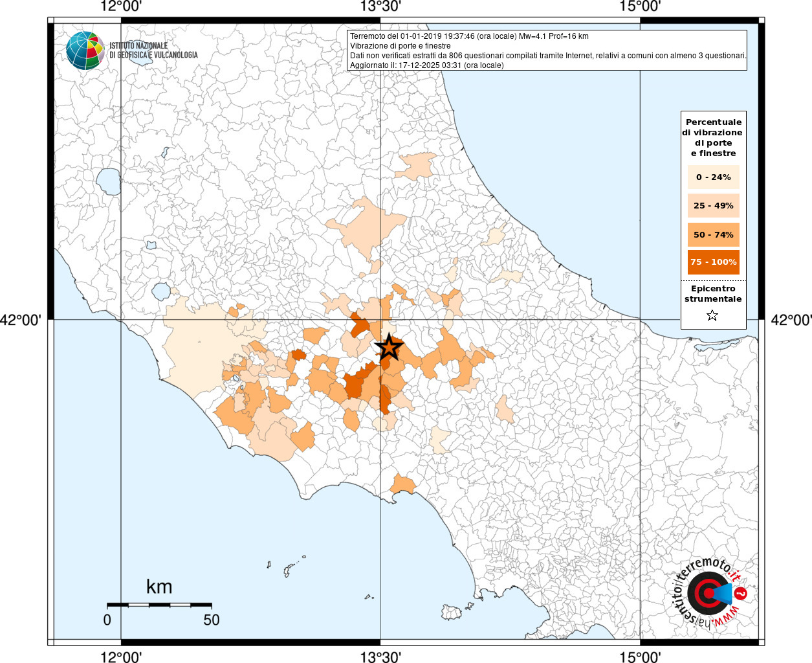Click the bottom 15°00' longitude label
Screen dimensions: 812x663
click(x=640, y=657)
